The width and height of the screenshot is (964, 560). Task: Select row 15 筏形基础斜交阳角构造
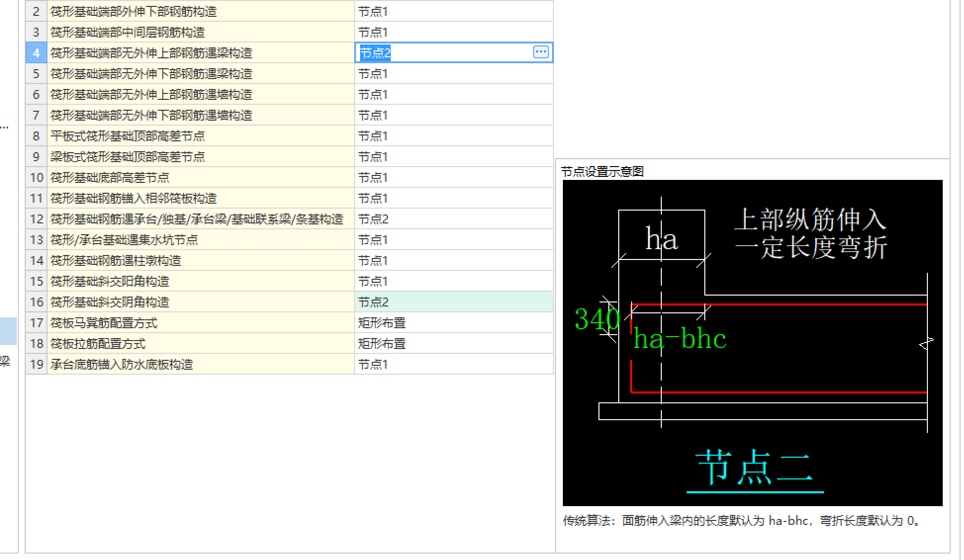pos(201,281)
